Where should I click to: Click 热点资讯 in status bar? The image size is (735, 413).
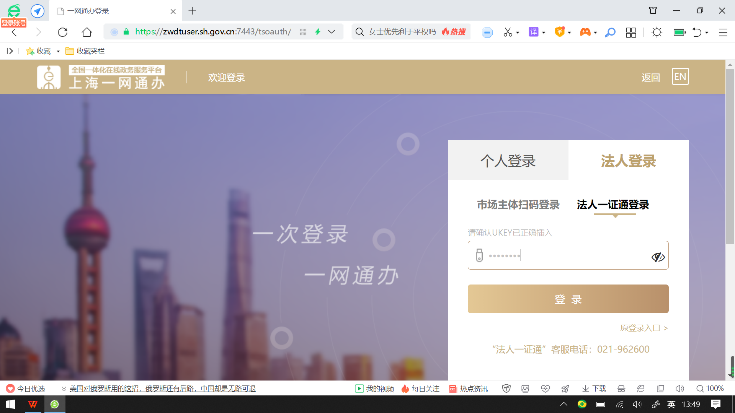tap(468, 389)
